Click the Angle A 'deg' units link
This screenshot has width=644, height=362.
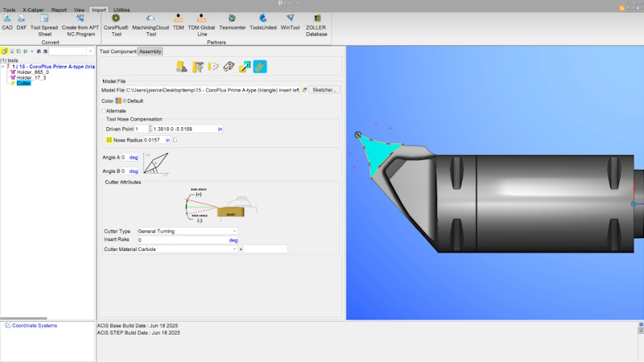(134, 157)
